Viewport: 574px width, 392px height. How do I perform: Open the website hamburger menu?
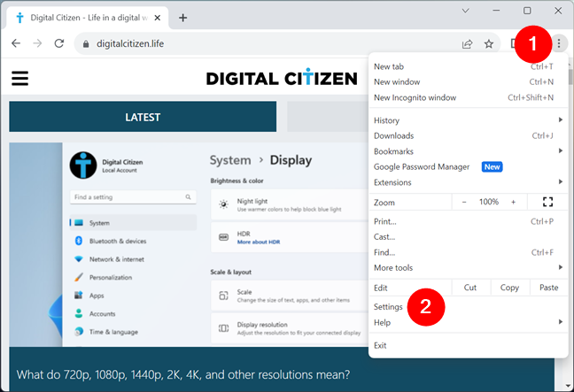(x=19, y=78)
